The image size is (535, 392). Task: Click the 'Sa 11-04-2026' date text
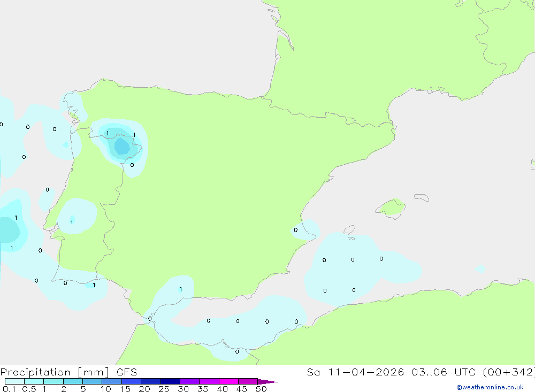(x=356, y=372)
